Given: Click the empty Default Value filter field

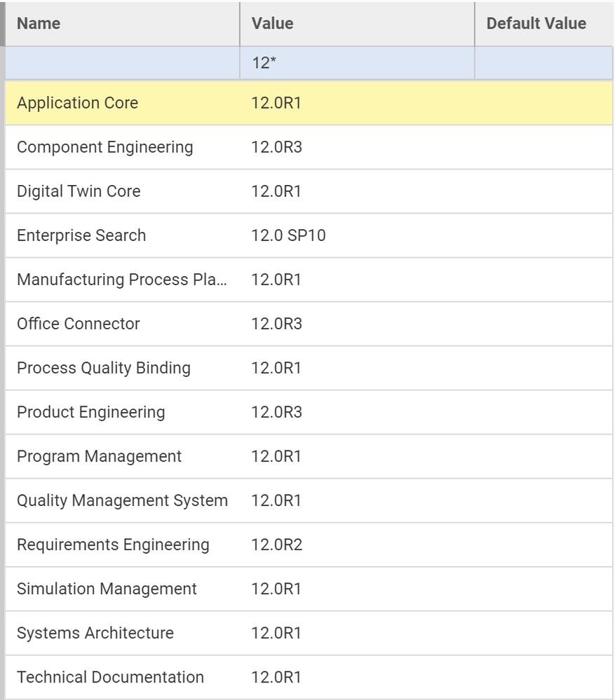Looking at the screenshot, I should (x=543, y=63).
